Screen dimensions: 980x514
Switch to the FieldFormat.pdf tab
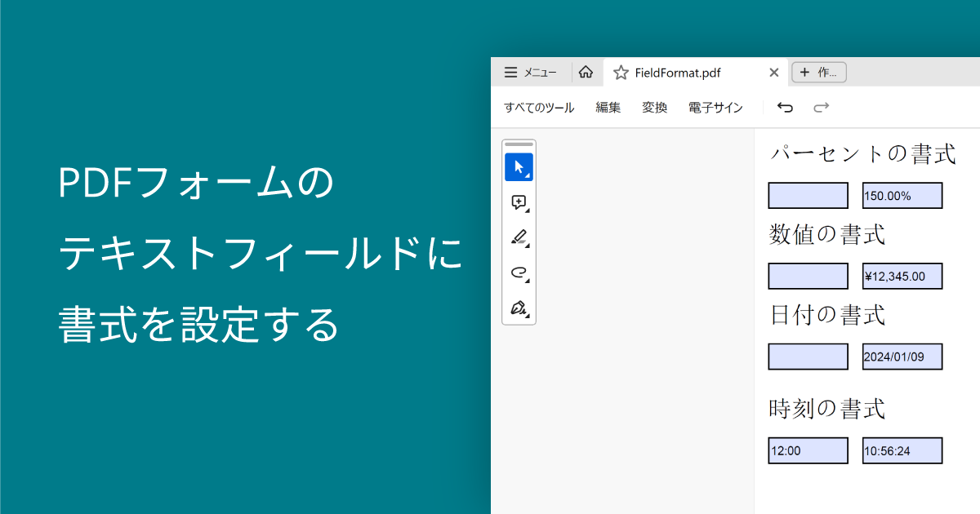678,72
